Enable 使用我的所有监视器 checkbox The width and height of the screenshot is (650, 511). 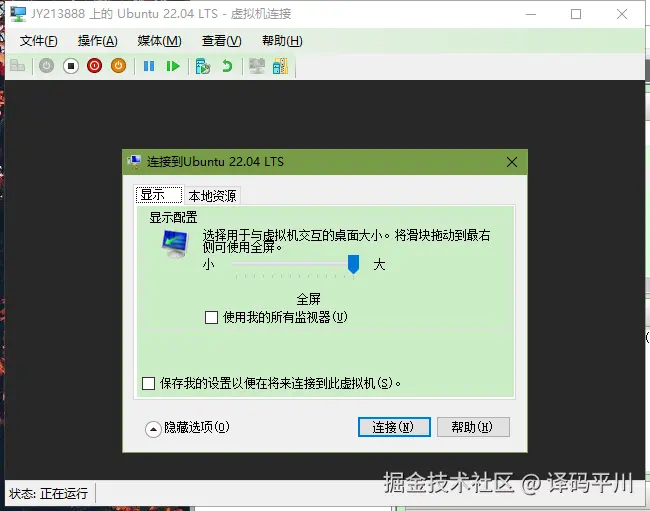point(211,317)
